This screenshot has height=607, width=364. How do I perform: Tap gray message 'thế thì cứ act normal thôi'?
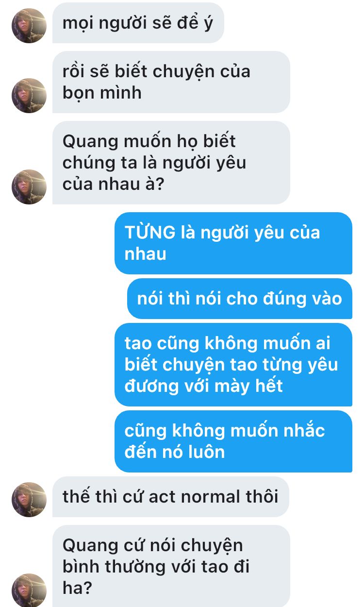coord(171,497)
